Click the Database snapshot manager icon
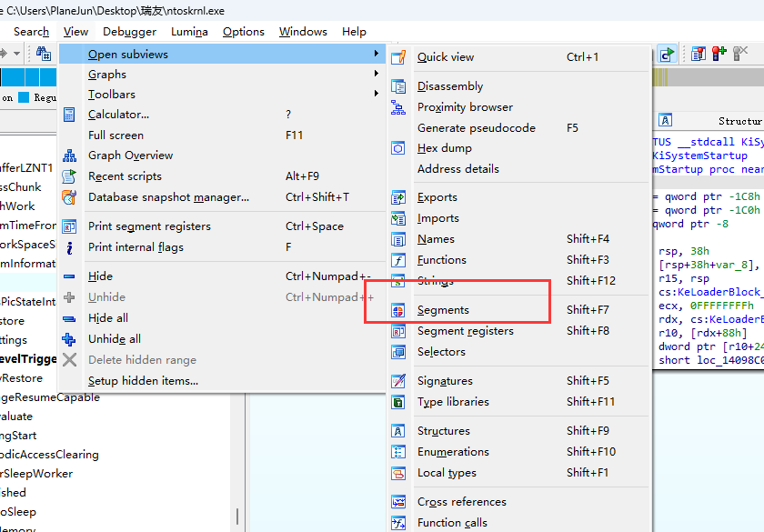764x532 pixels. pos(70,197)
